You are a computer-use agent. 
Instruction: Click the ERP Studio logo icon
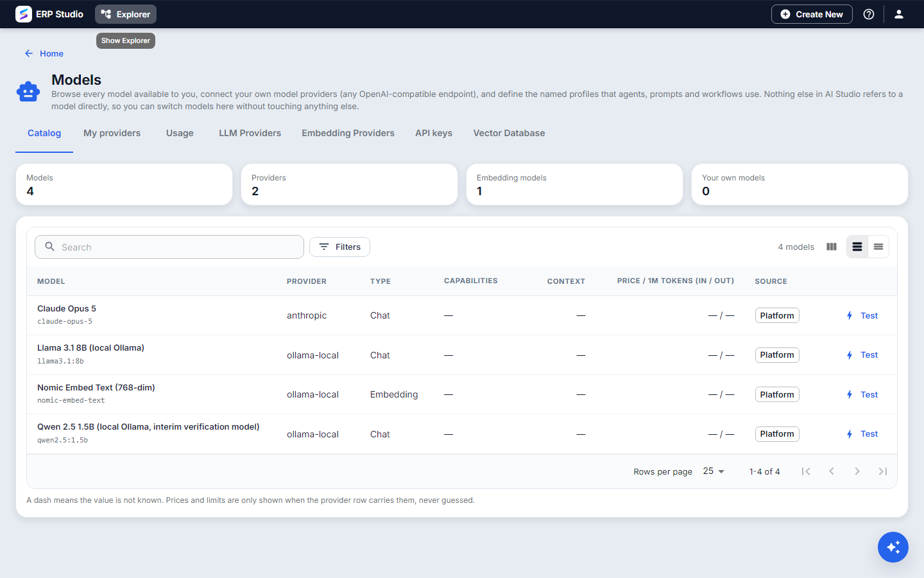pos(24,14)
